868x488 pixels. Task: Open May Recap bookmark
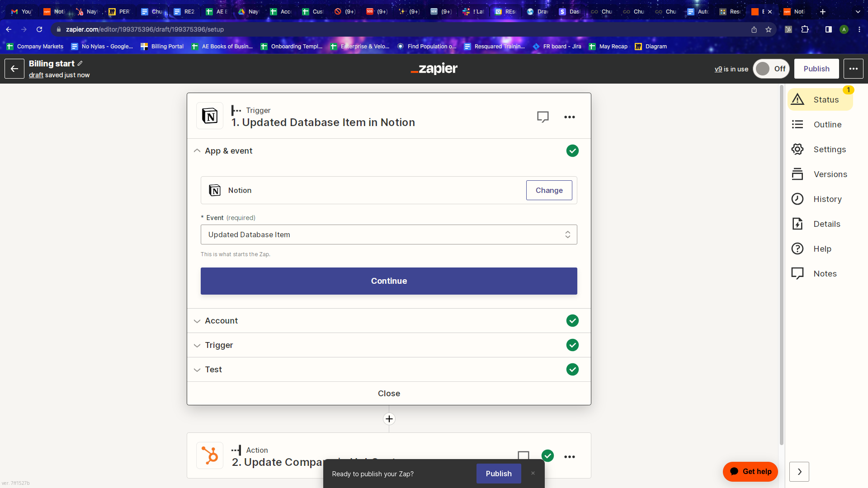(x=608, y=47)
